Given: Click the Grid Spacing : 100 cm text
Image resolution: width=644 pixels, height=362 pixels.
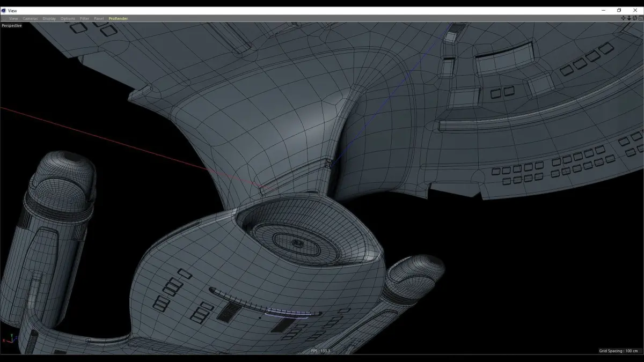Looking at the screenshot, I should click(x=618, y=351).
